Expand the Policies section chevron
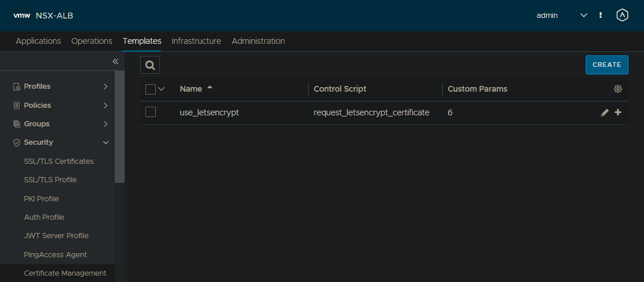This screenshot has width=644, height=282. click(x=106, y=106)
